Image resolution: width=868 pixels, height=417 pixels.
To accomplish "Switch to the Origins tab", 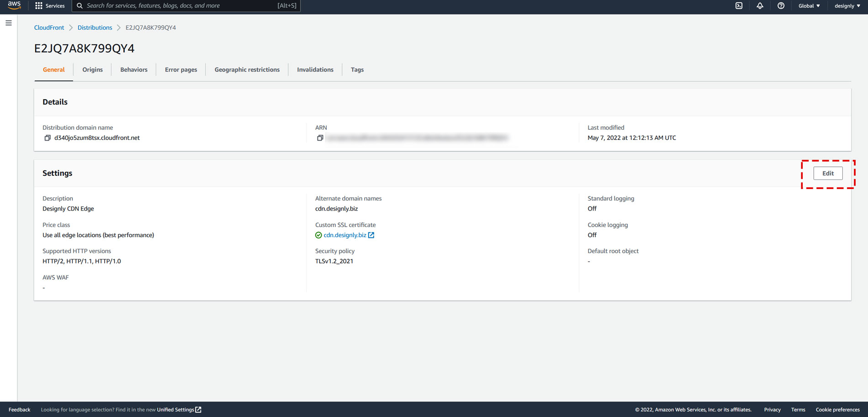I will coord(92,70).
